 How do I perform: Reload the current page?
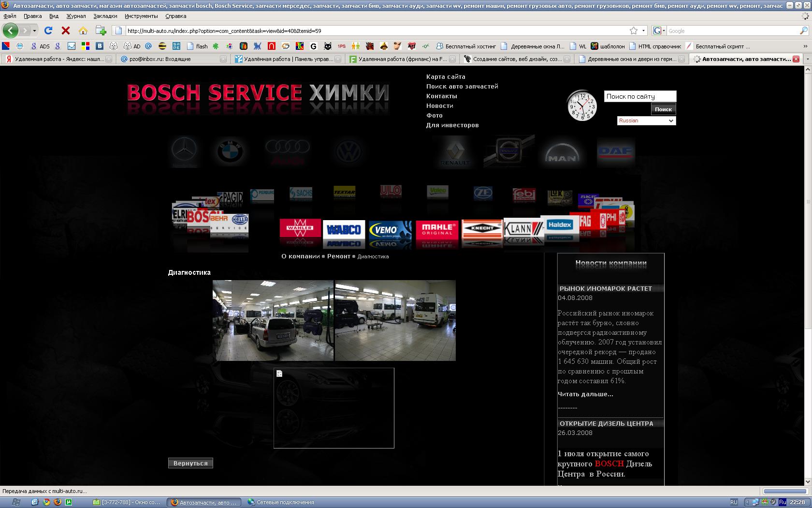(x=48, y=30)
